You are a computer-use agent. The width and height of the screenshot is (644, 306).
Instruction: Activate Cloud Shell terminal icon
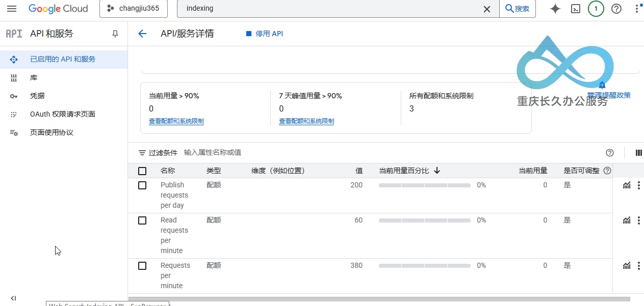tap(576, 9)
